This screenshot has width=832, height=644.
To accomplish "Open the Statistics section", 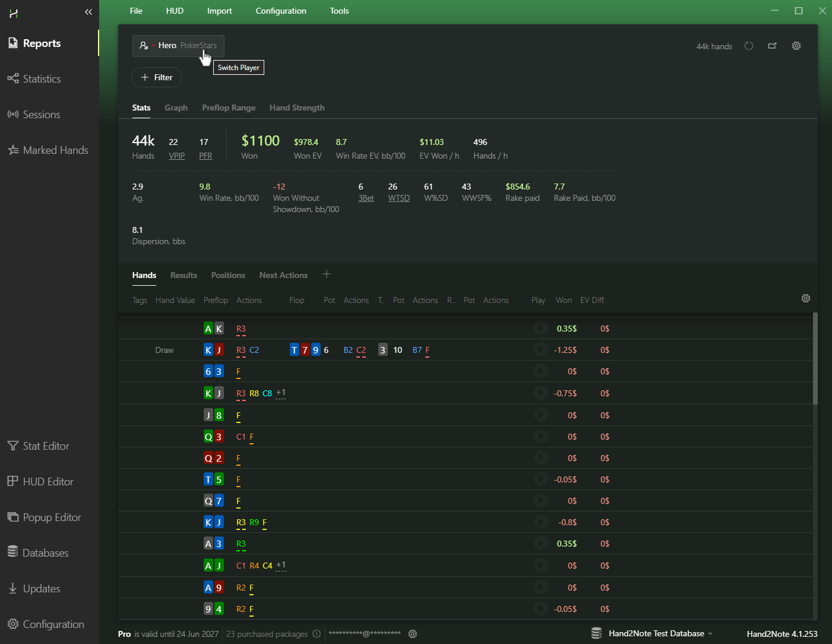I will (34, 79).
